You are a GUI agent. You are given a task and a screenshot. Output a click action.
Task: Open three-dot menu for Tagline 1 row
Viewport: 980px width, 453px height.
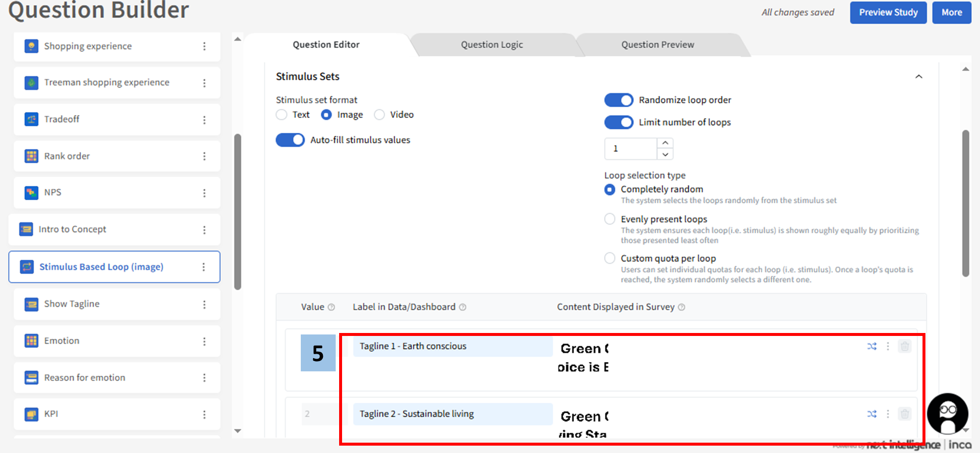888,346
